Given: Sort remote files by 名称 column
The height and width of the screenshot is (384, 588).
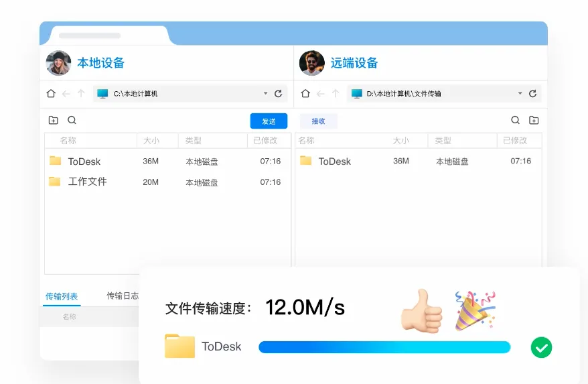Looking at the screenshot, I should coord(306,140).
